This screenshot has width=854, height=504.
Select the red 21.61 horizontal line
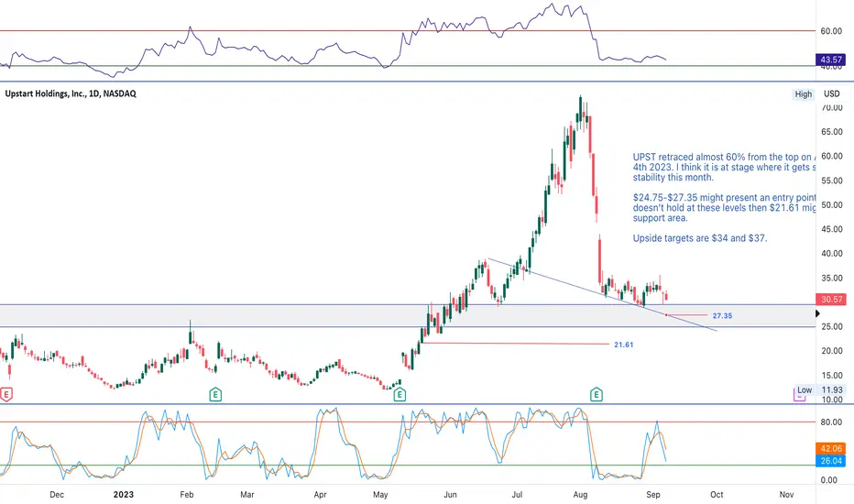pos(516,344)
